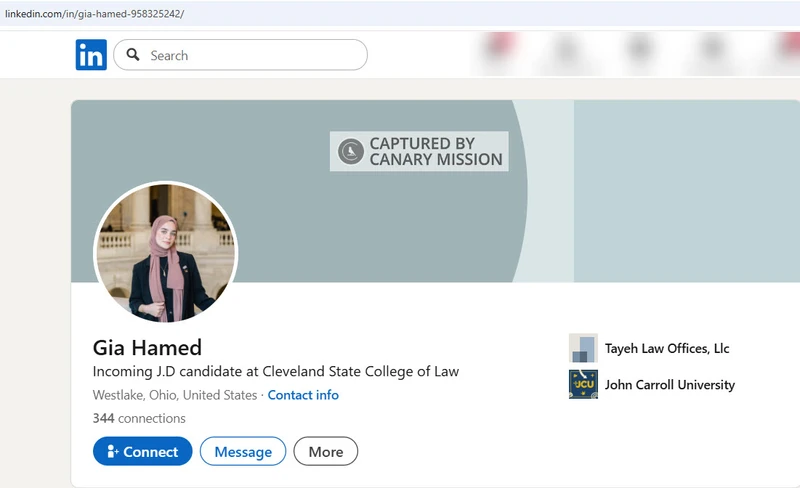The image size is (800, 488).
Task: Open the John Carroll University link
Action: (x=670, y=385)
